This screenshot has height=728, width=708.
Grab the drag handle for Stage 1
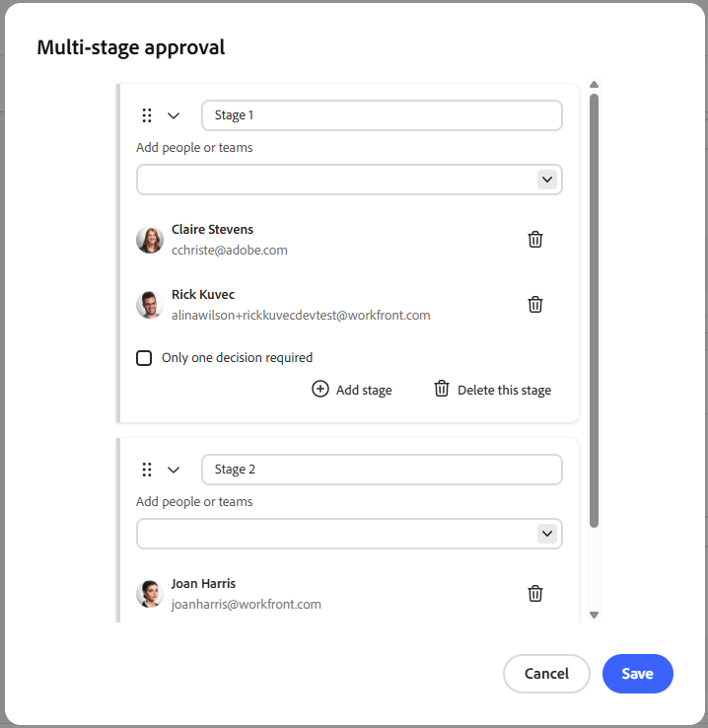[x=147, y=115]
